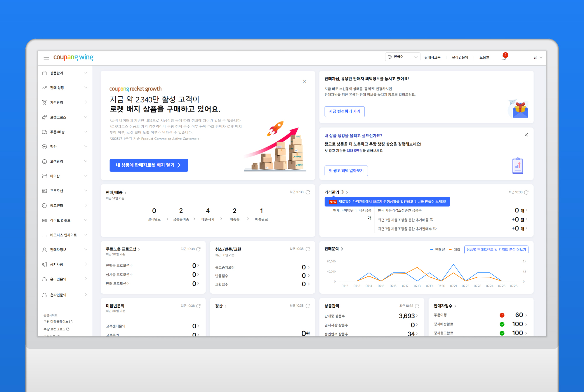
Task: Click the 공지사항 megaphone icon
Action: click(x=44, y=264)
